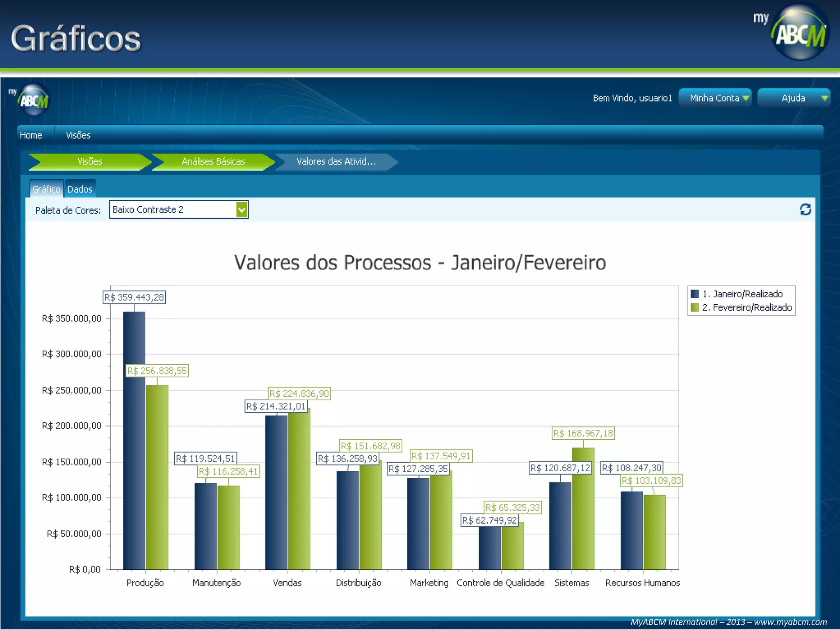Click the Valores das Ativid... breadcrumb

336,162
